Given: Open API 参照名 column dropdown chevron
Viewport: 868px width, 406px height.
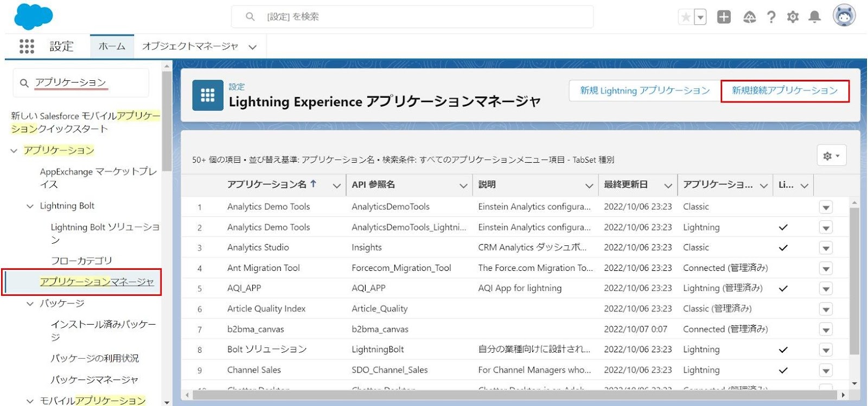Looking at the screenshot, I should tap(463, 186).
